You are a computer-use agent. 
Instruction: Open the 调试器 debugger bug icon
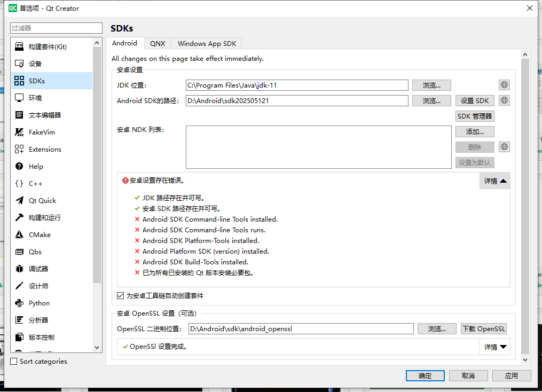click(x=19, y=269)
